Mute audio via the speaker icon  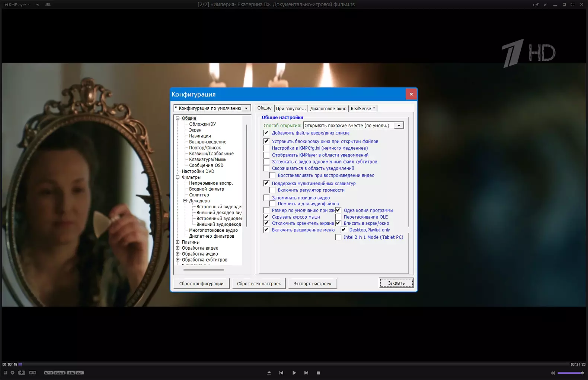553,373
